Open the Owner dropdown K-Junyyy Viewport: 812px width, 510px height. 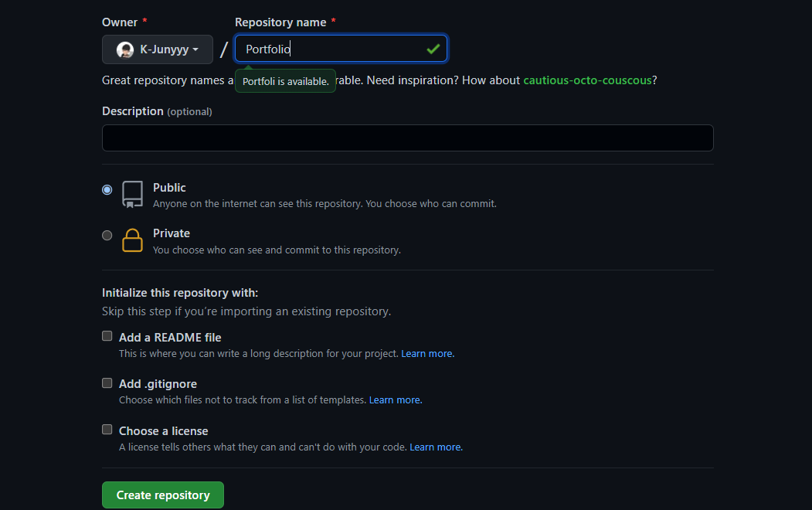click(158, 49)
